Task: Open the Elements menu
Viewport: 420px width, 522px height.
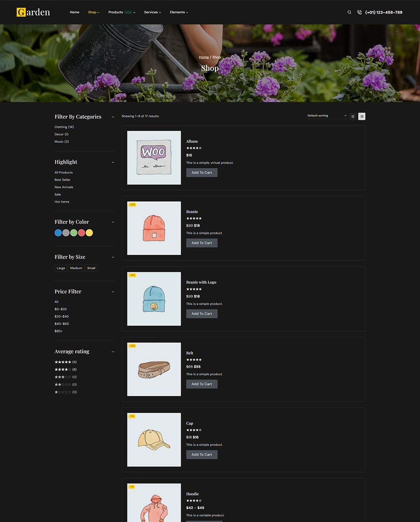Action: [179, 12]
